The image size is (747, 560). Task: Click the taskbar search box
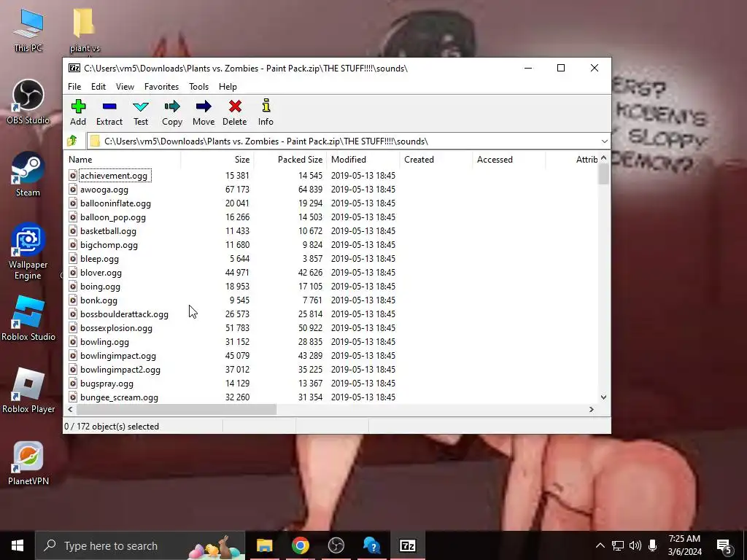click(140, 545)
